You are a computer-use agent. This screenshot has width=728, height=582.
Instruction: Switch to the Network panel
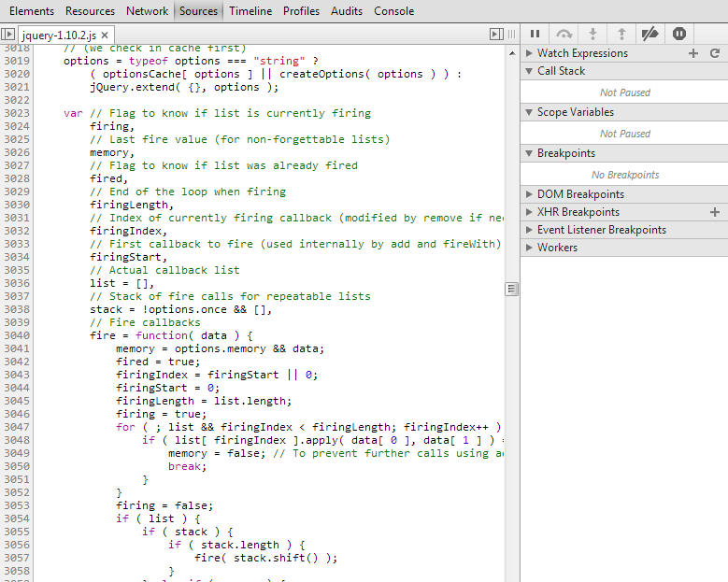(147, 11)
